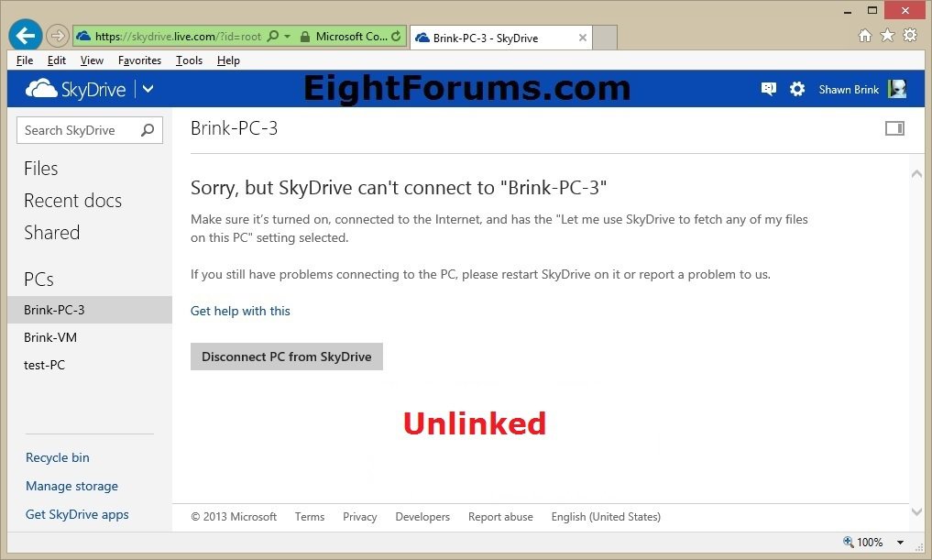The height and width of the screenshot is (560, 932).
Task: Click the scrollbar down arrow on the page
Action: click(x=916, y=511)
